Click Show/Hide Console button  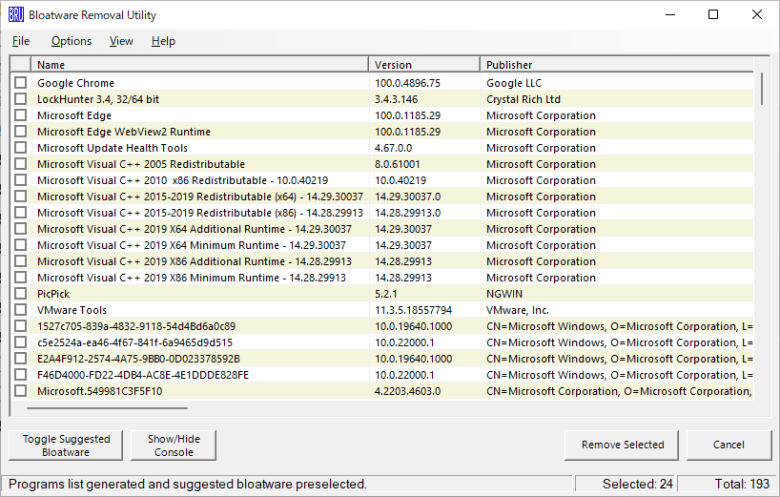174,445
